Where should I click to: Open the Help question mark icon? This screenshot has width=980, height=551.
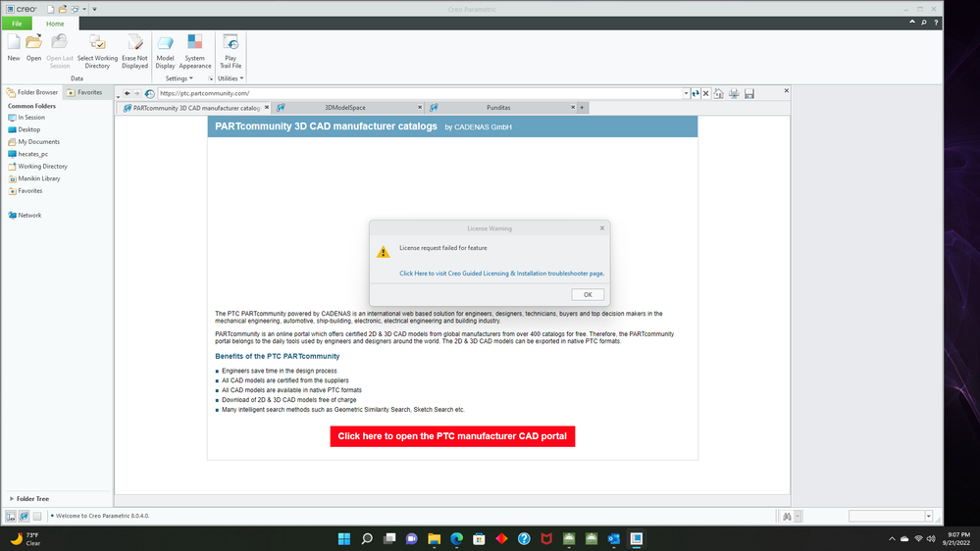pos(936,23)
